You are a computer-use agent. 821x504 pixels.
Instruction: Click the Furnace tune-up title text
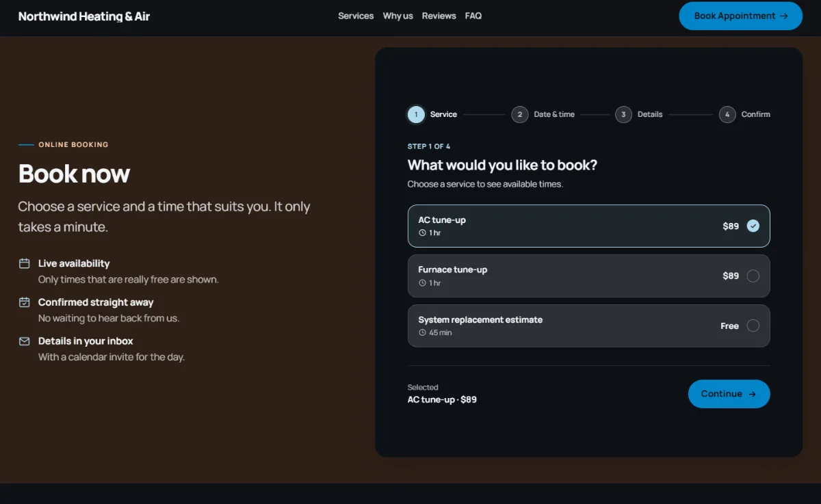pos(453,269)
